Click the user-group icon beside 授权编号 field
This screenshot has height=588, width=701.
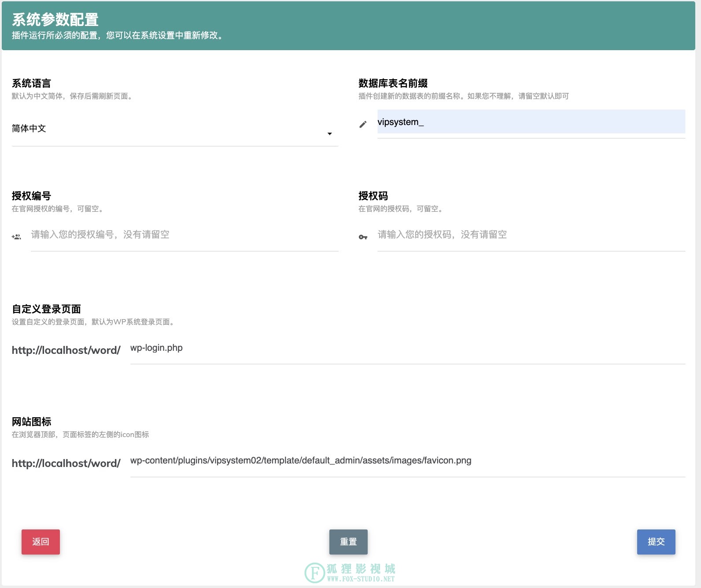(x=16, y=237)
